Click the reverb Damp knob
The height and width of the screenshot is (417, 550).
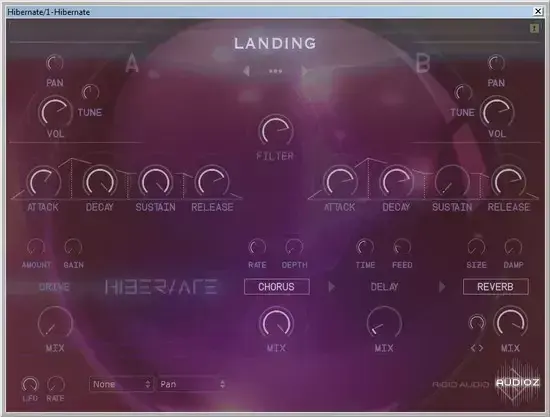[x=513, y=247]
